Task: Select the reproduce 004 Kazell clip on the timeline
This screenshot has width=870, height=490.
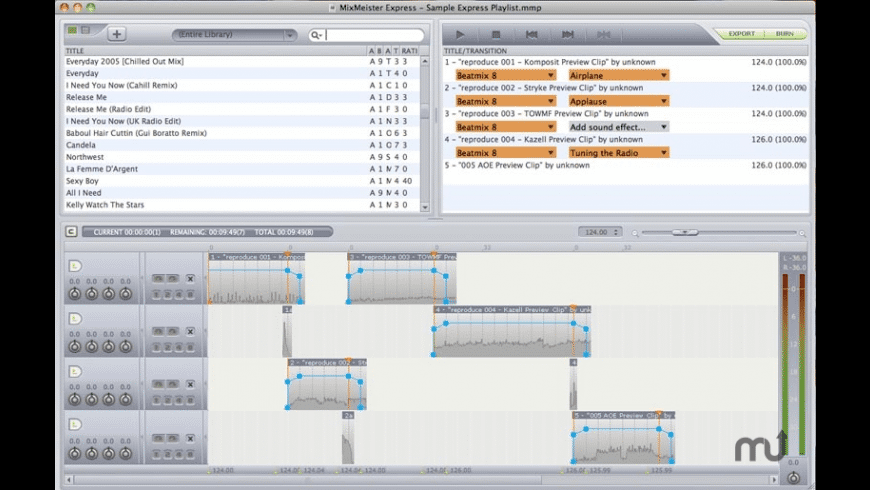Action: [512, 331]
